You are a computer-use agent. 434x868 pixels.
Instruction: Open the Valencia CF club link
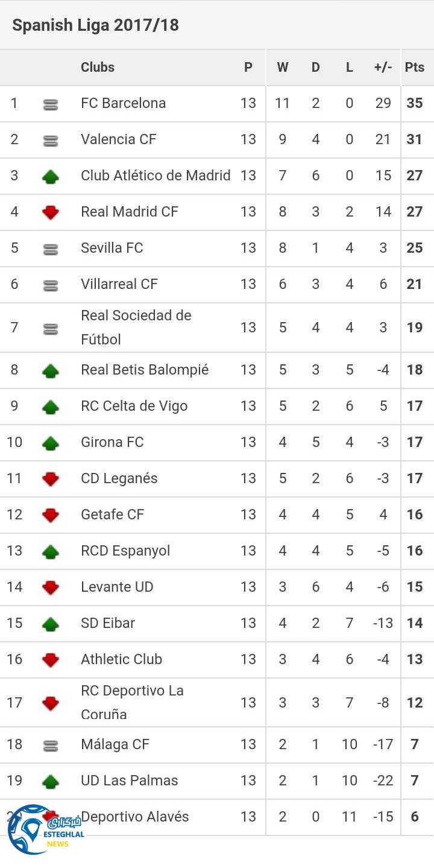(118, 139)
